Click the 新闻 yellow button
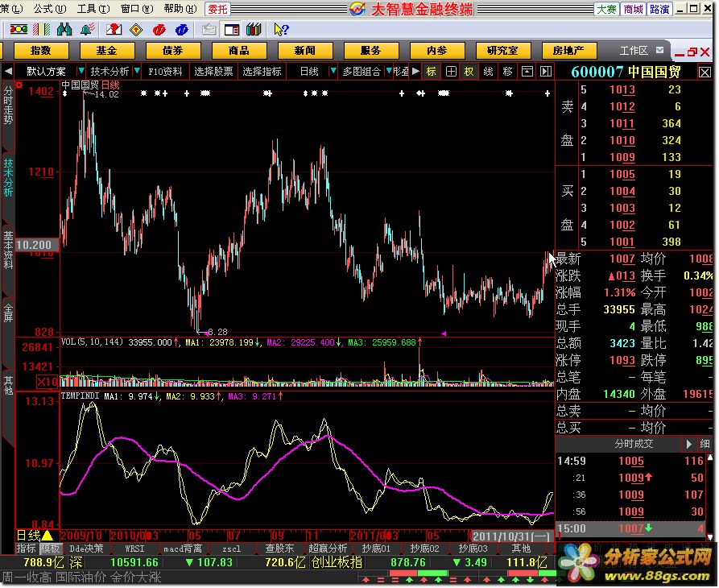This screenshot has height=588, width=719. click(305, 51)
